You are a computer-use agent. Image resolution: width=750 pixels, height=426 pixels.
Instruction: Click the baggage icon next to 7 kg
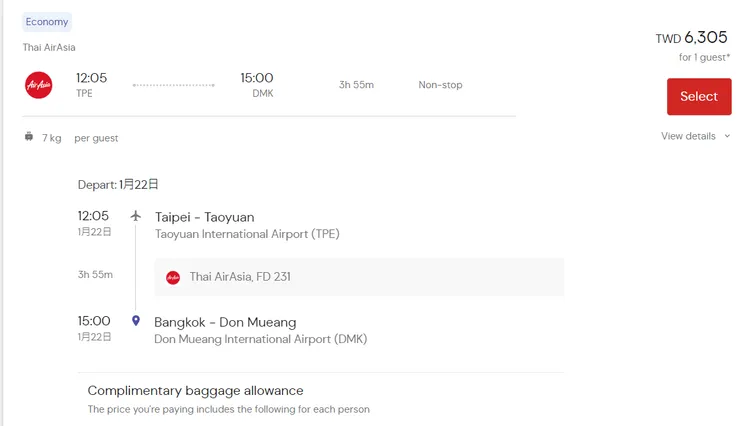pyautogui.click(x=29, y=137)
